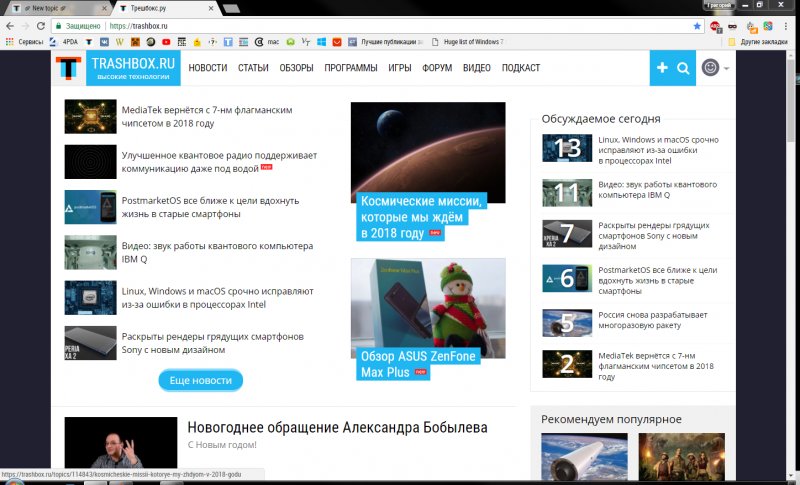Reload the page with the refresh icon
This screenshot has height=485, width=800.
click(41, 26)
